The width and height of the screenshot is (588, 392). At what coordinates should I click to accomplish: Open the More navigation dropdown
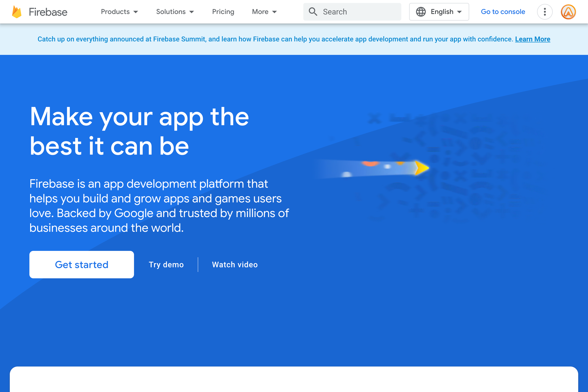pyautogui.click(x=264, y=12)
